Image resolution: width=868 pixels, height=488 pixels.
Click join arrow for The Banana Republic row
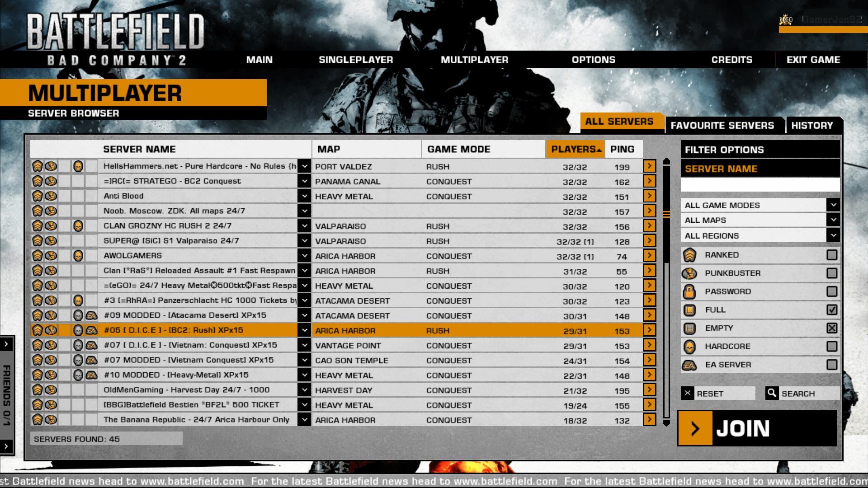tap(650, 420)
